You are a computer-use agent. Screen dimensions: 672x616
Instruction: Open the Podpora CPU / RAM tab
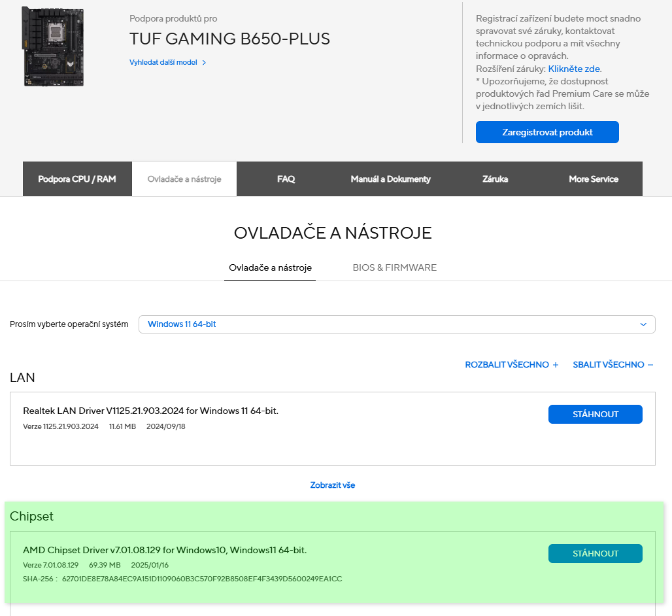(77, 179)
